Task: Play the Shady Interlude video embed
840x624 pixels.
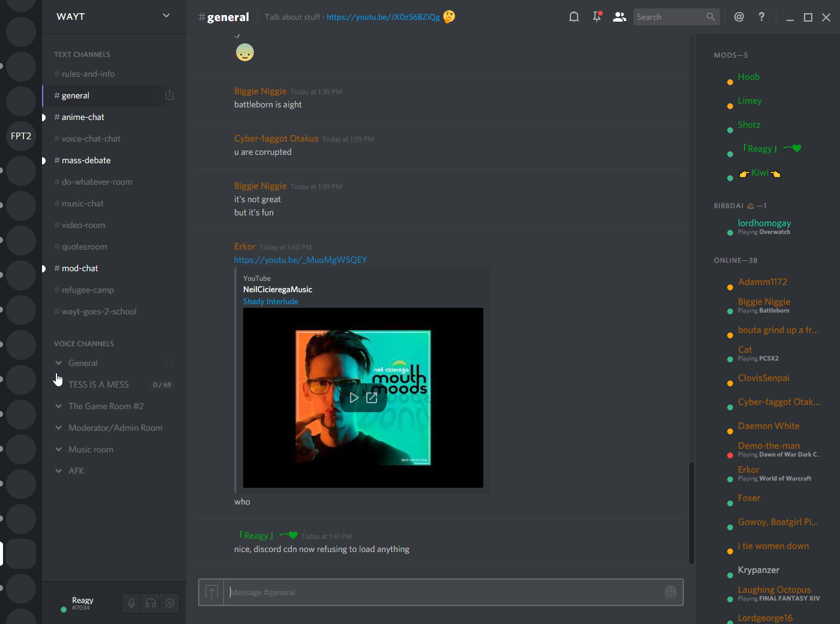Action: tap(354, 398)
